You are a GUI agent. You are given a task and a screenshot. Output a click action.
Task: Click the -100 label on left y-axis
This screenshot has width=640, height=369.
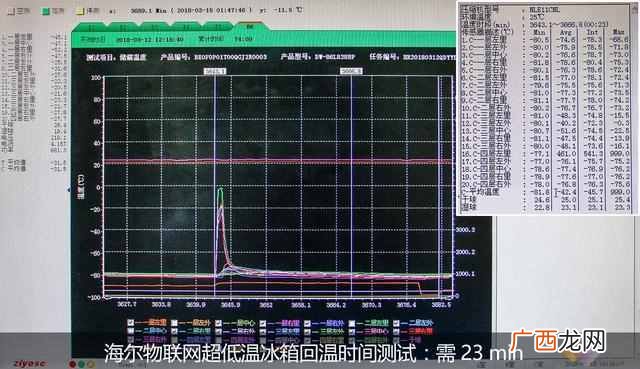[95, 297]
